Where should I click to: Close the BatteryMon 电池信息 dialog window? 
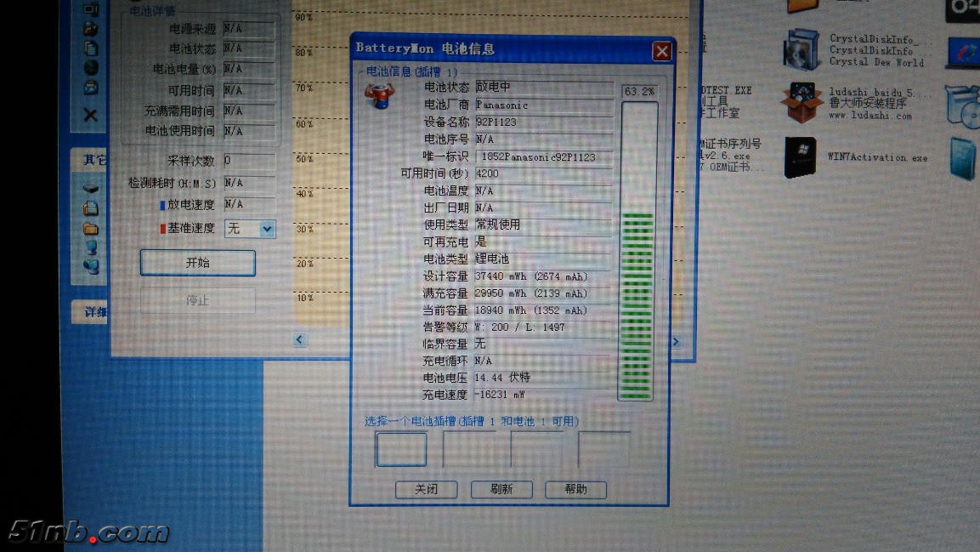pyautogui.click(x=660, y=51)
